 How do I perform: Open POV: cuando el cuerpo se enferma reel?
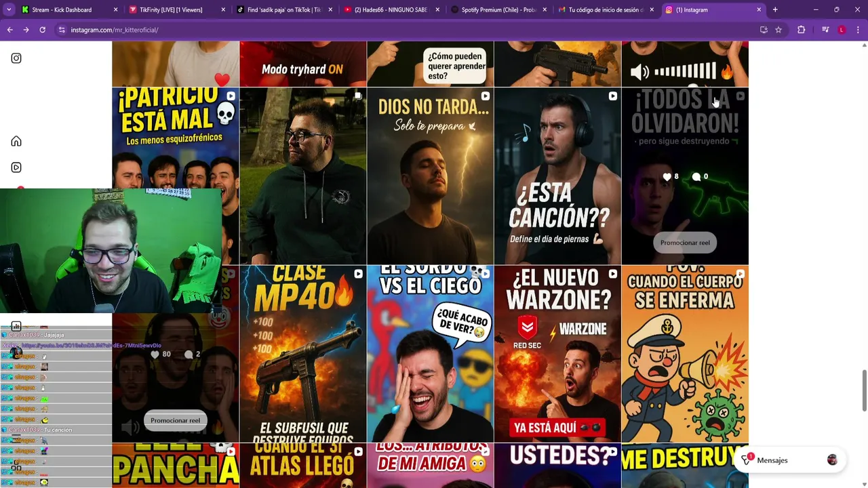[685, 354]
